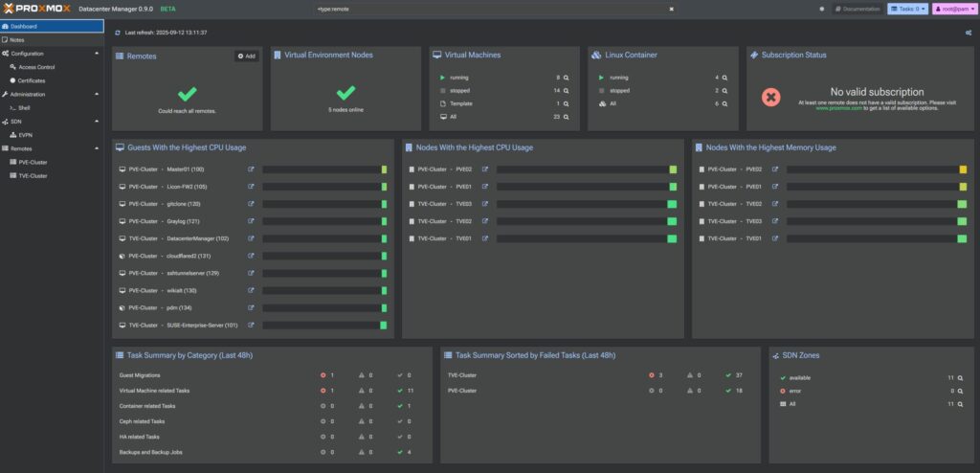
Task: Select Dashboard in the sidebar
Action: tap(52, 26)
